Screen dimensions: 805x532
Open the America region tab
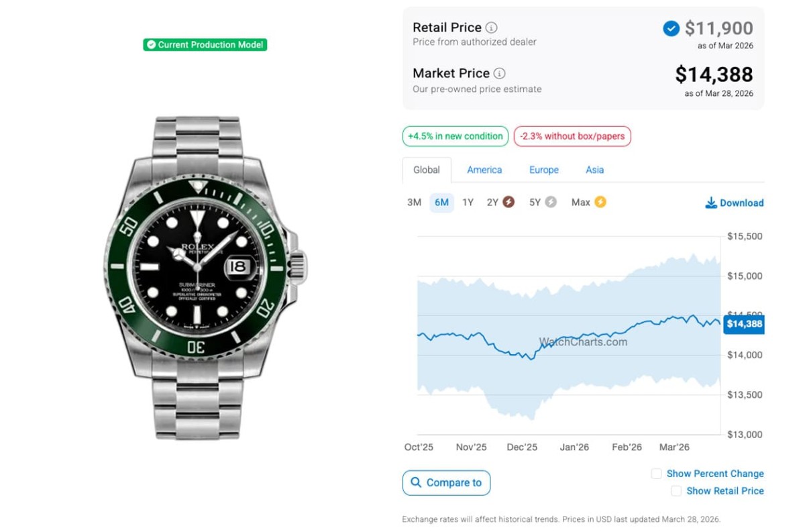click(x=484, y=170)
